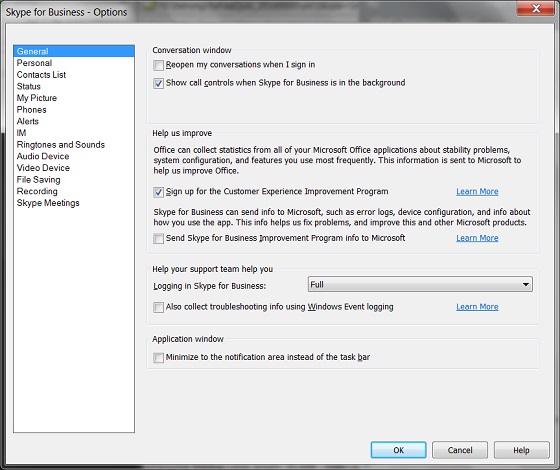Cancel the options dialog
Viewport: 560px width, 470px height.
coord(460,450)
